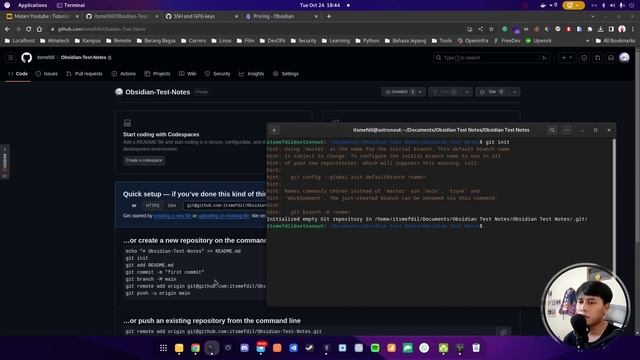Switch to the Pull requests tab

[x=84, y=74]
